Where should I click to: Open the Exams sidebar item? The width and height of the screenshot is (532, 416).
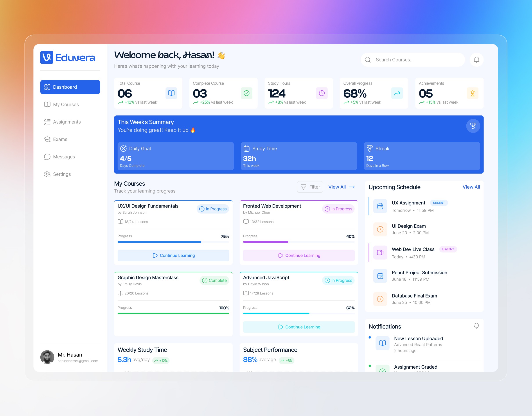(x=60, y=139)
